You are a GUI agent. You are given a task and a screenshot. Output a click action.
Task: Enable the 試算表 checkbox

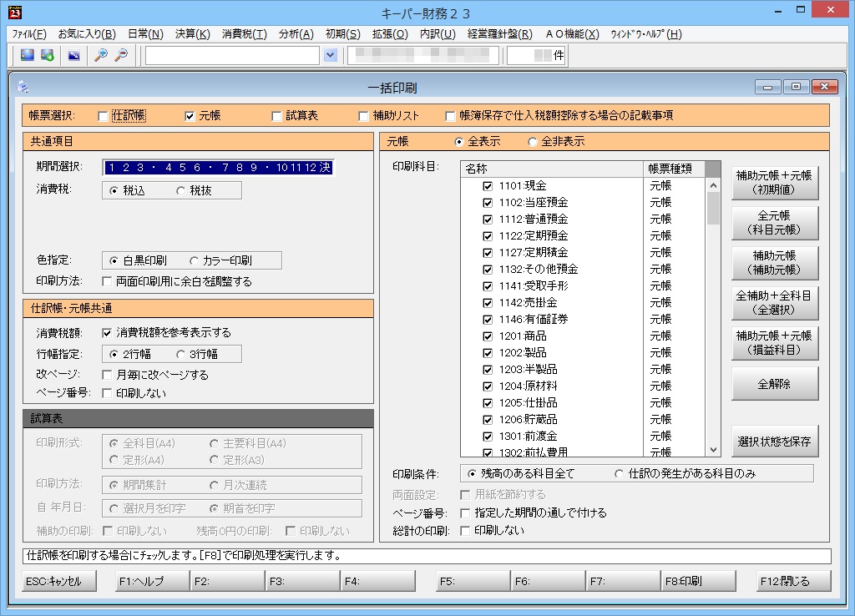[x=276, y=116]
